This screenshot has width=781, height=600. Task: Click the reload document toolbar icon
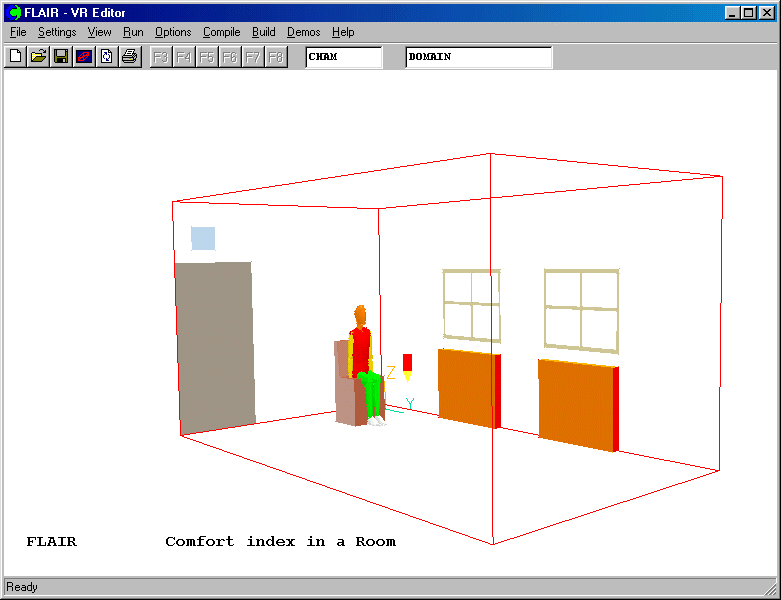pyautogui.click(x=106, y=57)
